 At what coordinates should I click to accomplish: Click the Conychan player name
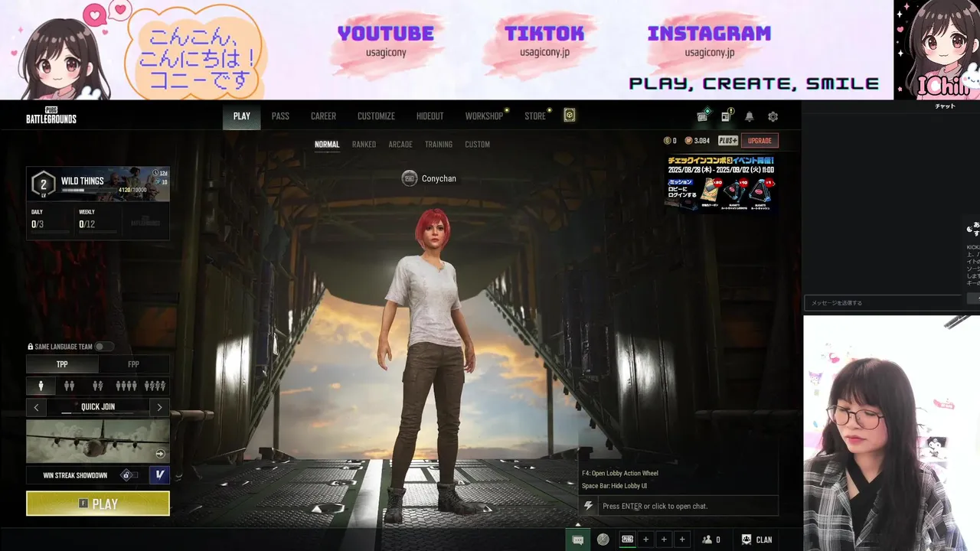click(439, 178)
